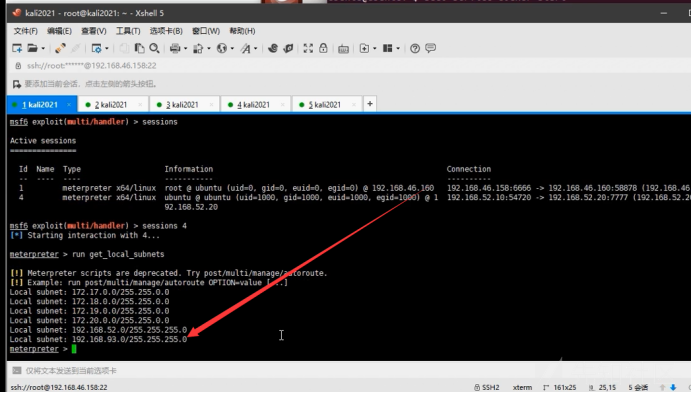Expand the File transfer dropdown arrow
This screenshot has height=393, width=692.
point(209,49)
